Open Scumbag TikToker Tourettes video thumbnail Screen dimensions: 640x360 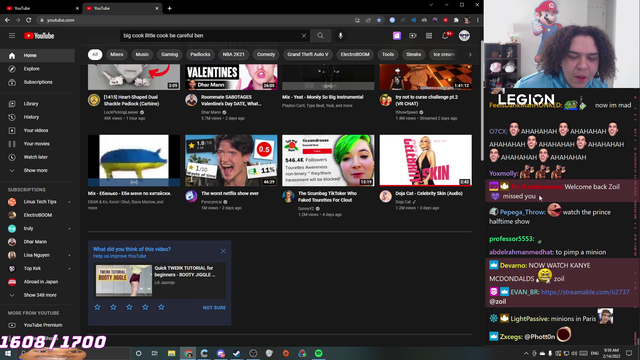coord(328,160)
